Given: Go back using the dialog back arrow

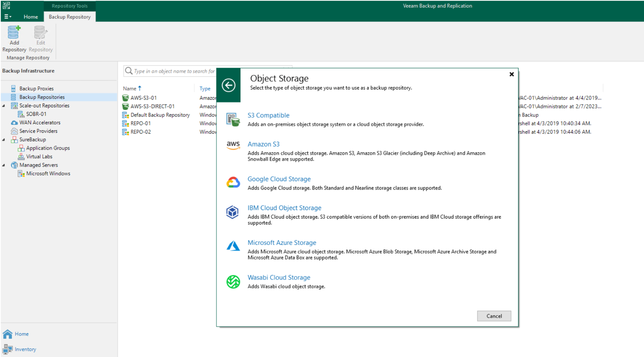Looking at the screenshot, I should pos(229,85).
